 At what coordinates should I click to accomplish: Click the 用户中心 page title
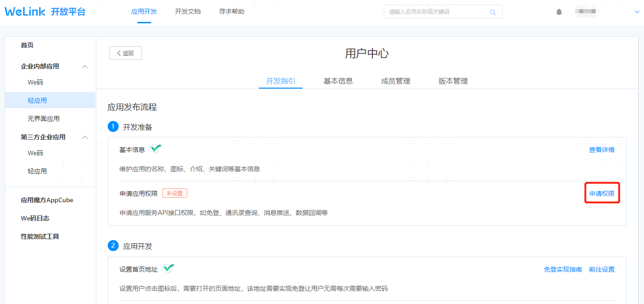(367, 53)
